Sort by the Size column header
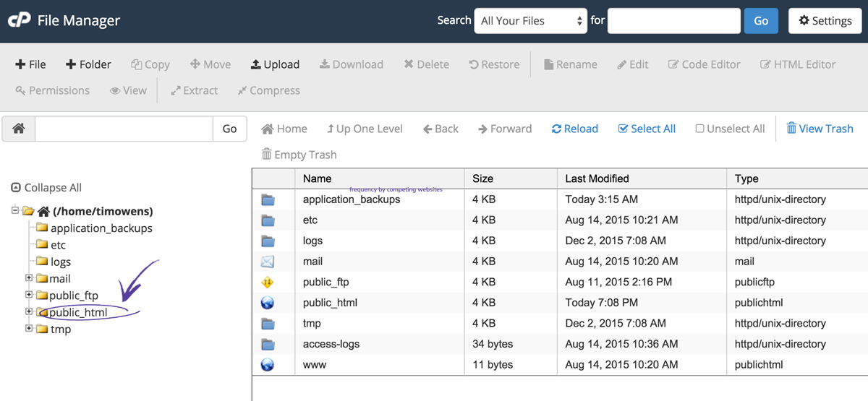This screenshot has width=868, height=401. click(482, 178)
